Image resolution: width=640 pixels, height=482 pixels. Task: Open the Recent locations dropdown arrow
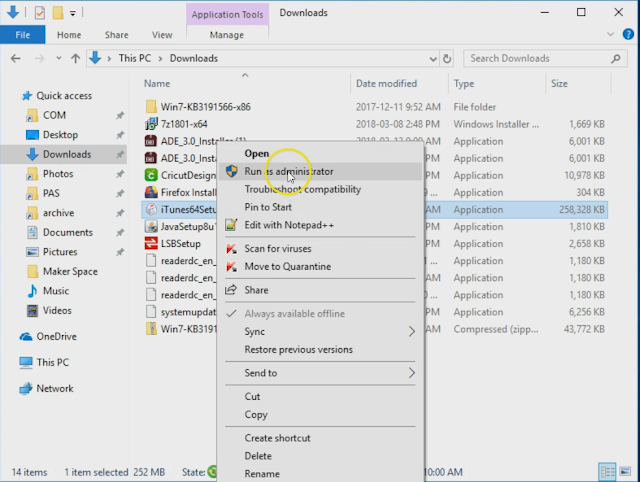59,58
